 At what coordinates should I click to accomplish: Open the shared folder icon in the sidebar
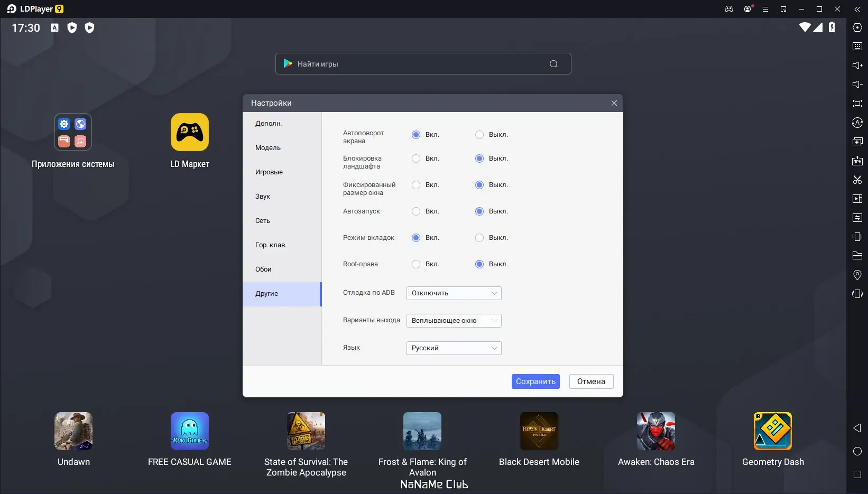(857, 256)
